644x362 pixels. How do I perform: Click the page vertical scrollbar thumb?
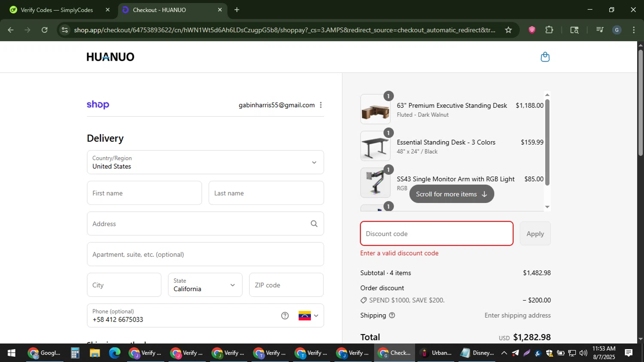[641, 103]
